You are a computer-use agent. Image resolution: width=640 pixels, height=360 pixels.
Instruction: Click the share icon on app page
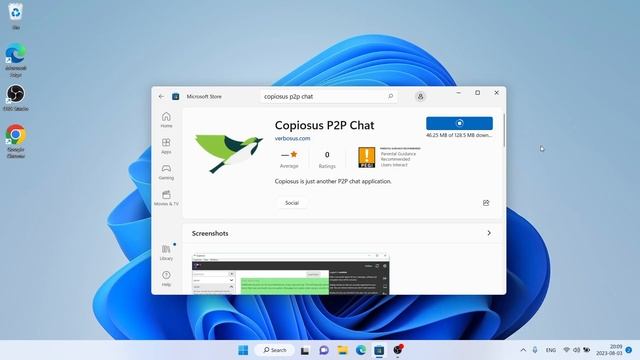486,203
